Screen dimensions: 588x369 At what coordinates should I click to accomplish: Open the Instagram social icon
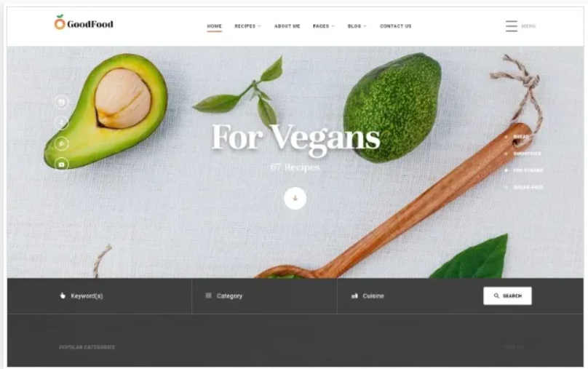[x=62, y=102]
